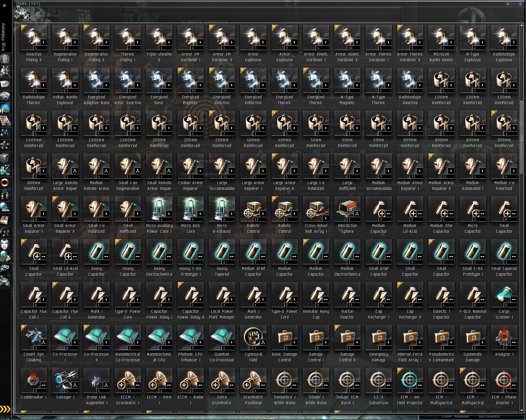
Task: Click the ECCM - Omni I item
Action: click(x=159, y=386)
